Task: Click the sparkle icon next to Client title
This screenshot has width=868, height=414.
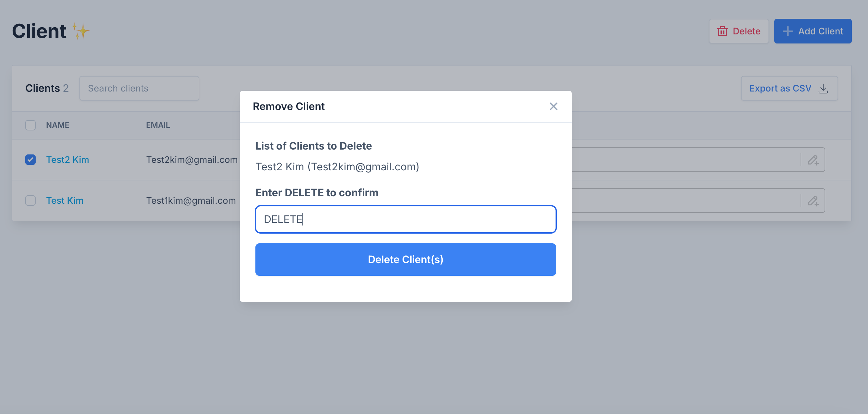Action: tap(80, 31)
